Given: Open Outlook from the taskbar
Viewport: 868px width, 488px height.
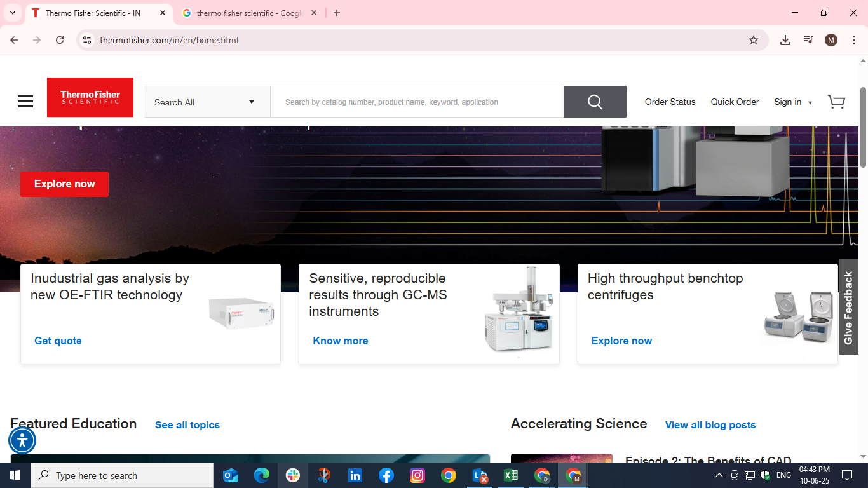Looking at the screenshot, I should (231, 475).
